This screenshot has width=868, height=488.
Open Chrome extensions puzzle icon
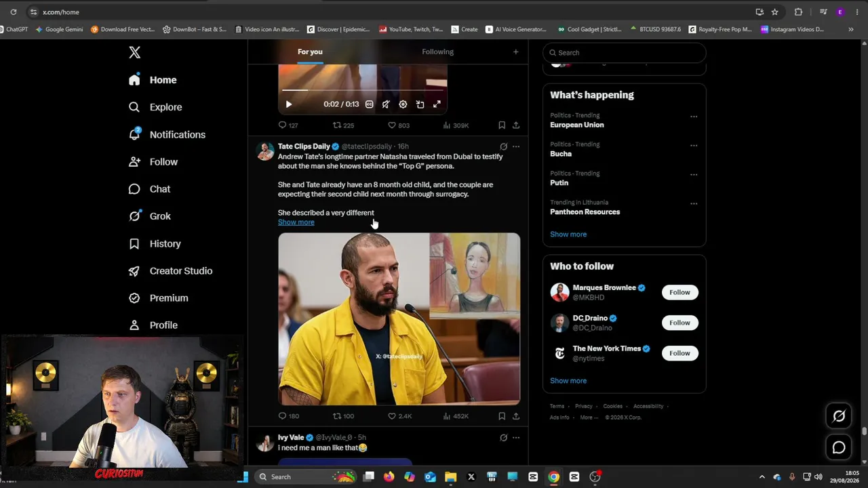coord(798,12)
